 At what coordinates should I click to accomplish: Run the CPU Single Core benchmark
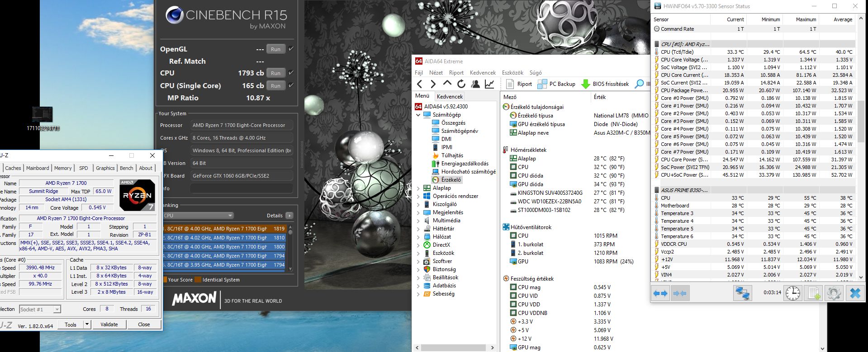276,86
